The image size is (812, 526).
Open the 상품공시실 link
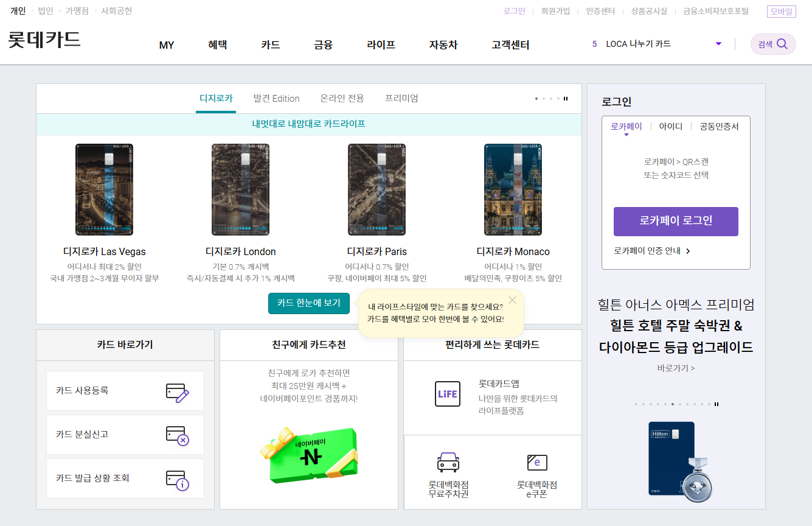coord(649,11)
